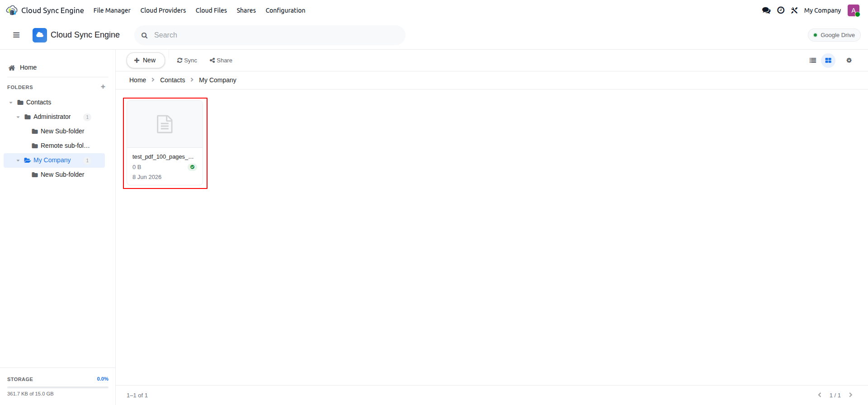The width and height of the screenshot is (868, 405).
Task: Open the debug tools icon
Action: point(794,10)
